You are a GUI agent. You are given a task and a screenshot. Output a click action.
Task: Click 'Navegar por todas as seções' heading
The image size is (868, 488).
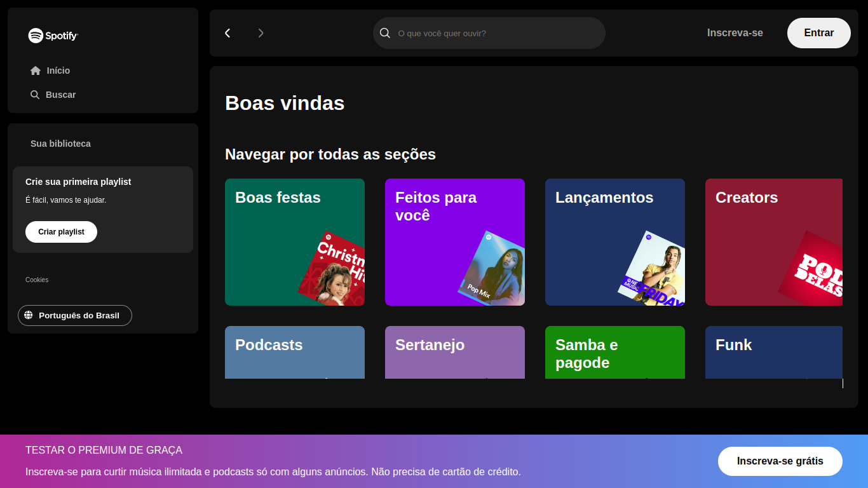tap(330, 154)
